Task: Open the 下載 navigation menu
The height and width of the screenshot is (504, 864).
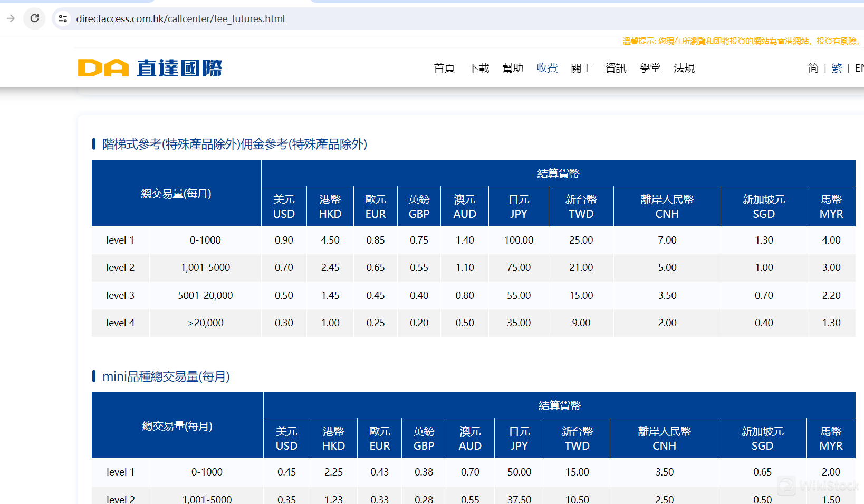Action: pyautogui.click(x=478, y=68)
